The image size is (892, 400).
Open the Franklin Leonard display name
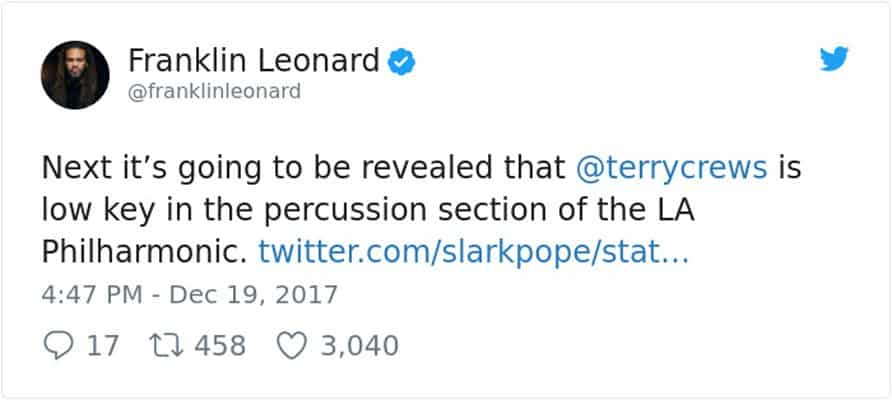[x=253, y=61]
